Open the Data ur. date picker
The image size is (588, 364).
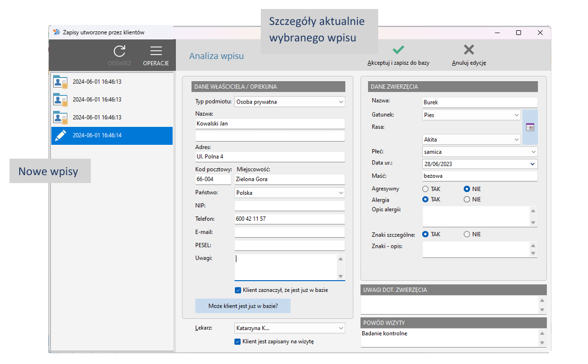[x=532, y=164]
